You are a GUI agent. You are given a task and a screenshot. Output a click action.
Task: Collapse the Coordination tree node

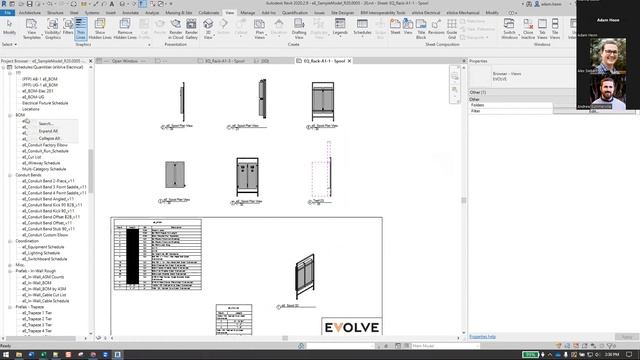point(10,241)
